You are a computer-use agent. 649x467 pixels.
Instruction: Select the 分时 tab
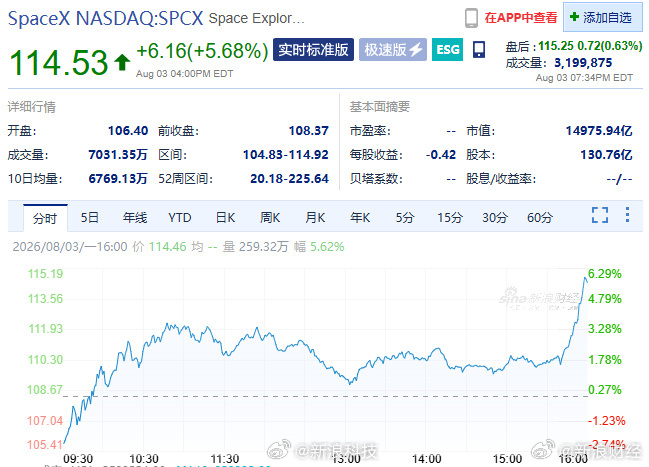pos(45,218)
